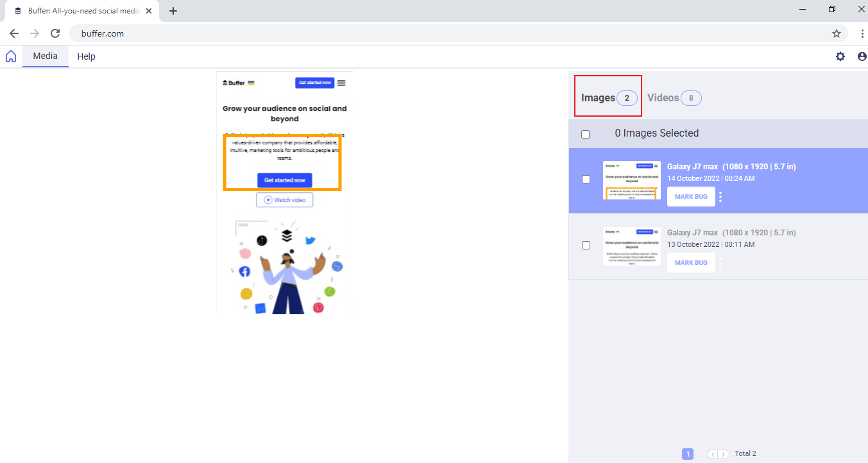Open the Media menu item

coord(45,56)
